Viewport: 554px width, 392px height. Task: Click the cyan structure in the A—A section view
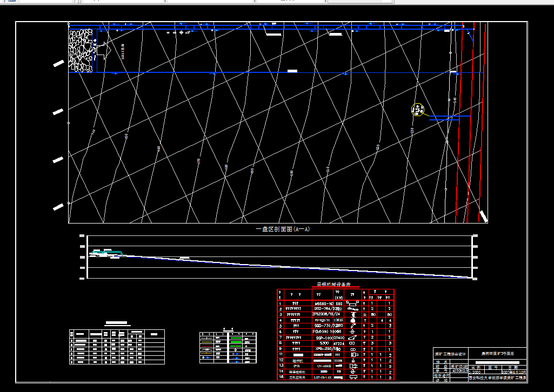click(x=107, y=253)
